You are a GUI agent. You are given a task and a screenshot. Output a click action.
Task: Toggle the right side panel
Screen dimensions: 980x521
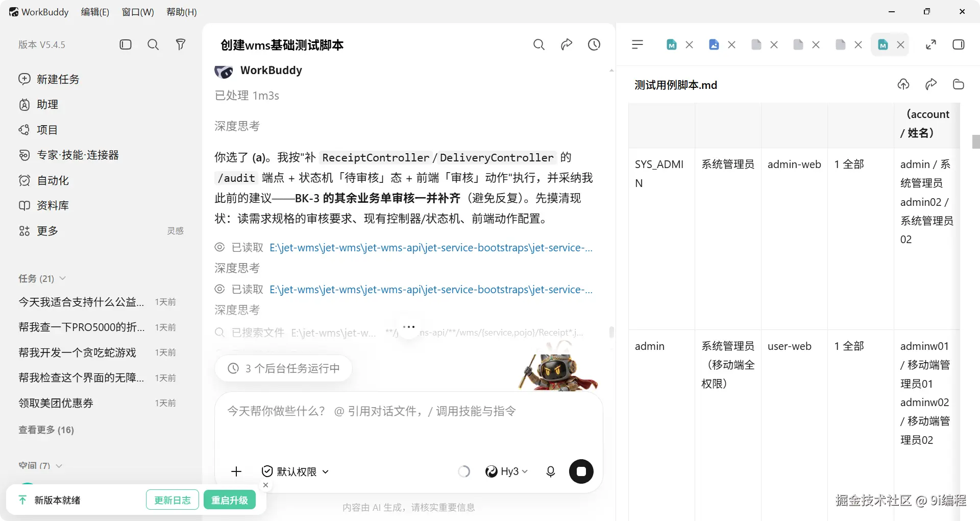pos(959,45)
